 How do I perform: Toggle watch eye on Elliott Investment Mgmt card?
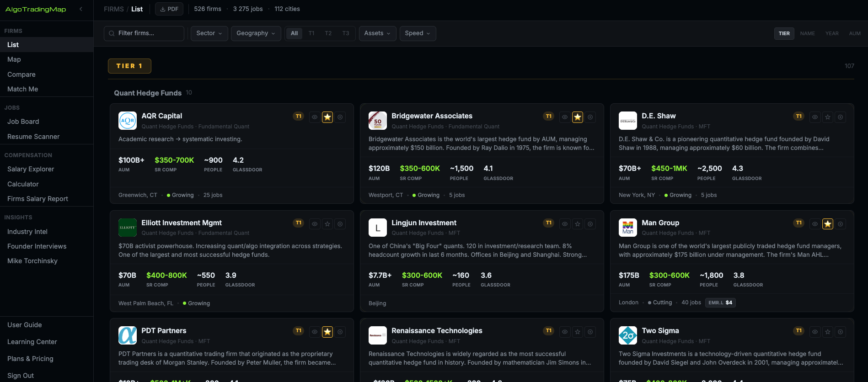[x=315, y=224]
